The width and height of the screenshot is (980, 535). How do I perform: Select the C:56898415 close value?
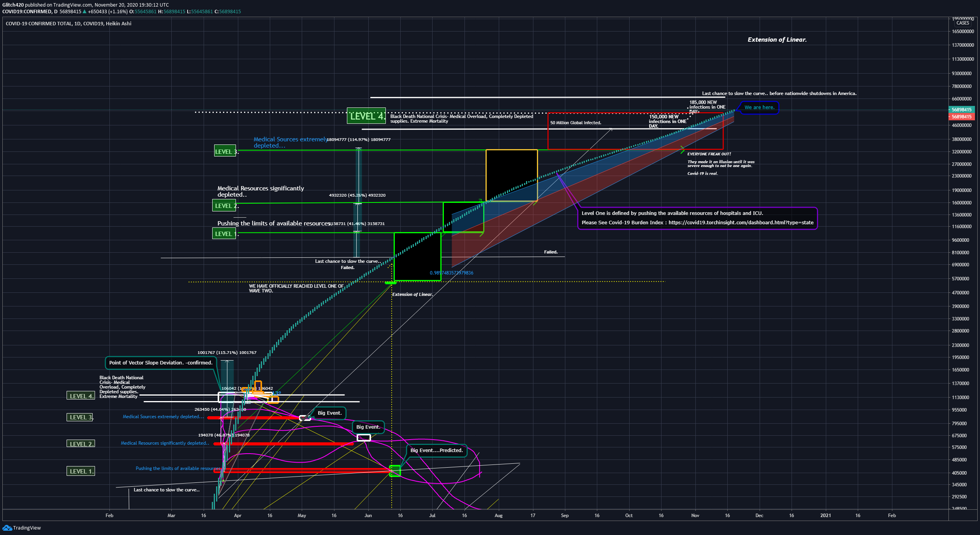[228, 12]
